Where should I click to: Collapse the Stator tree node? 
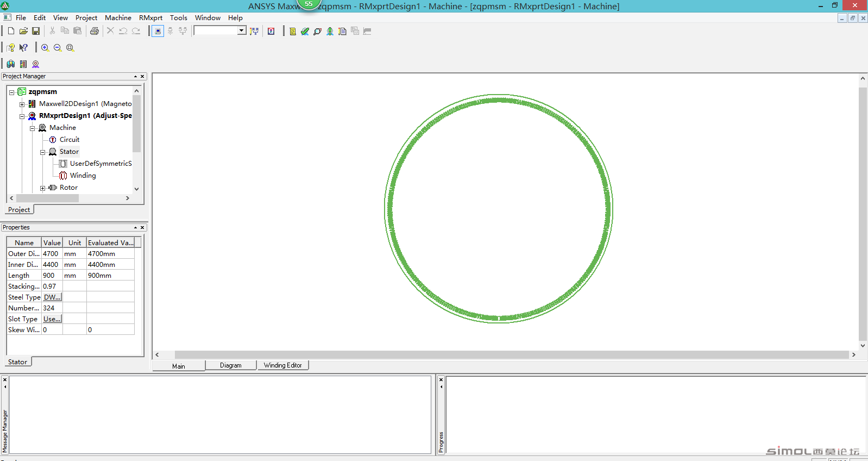coord(42,152)
